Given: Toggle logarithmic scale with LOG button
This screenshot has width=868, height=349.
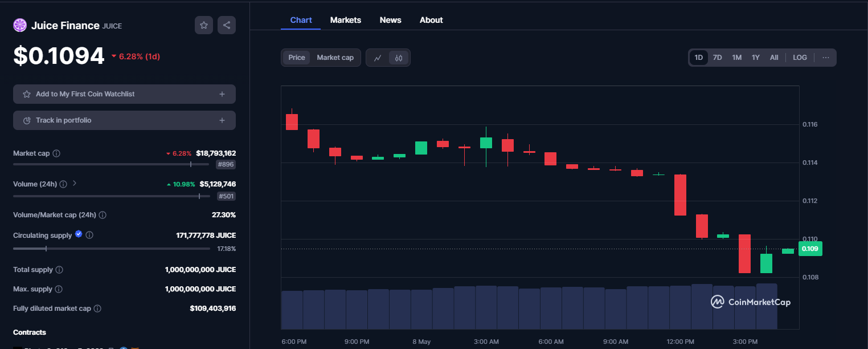Looking at the screenshot, I should pyautogui.click(x=800, y=57).
